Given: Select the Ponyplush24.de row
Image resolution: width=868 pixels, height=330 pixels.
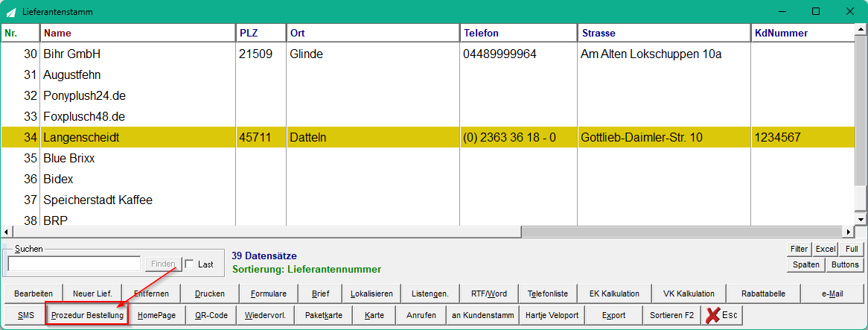Looking at the screenshot, I should (x=428, y=96).
